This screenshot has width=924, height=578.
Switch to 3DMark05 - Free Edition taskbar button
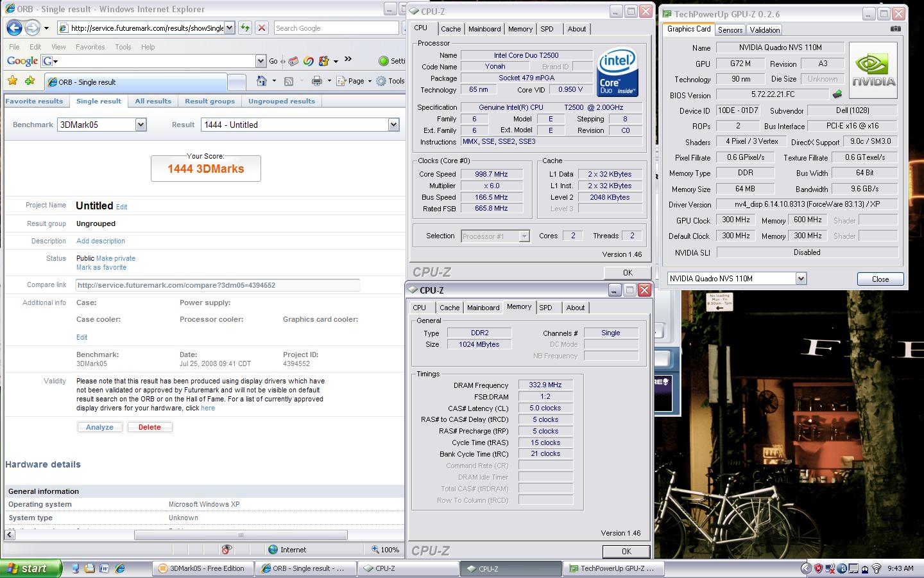[x=203, y=568]
